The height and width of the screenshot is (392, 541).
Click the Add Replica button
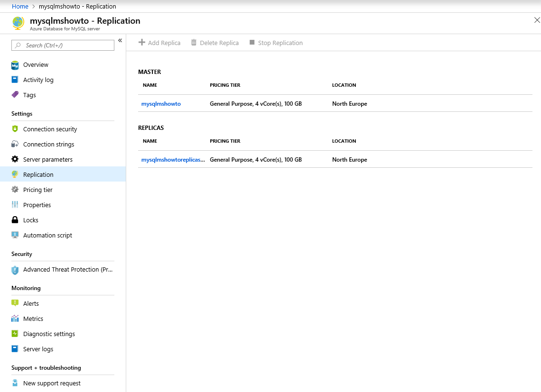159,43
